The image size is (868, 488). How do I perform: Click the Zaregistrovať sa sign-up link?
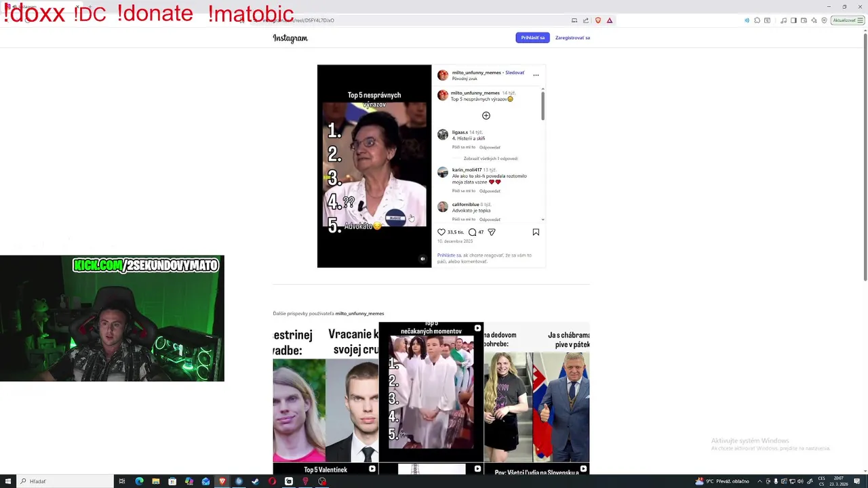[572, 38]
